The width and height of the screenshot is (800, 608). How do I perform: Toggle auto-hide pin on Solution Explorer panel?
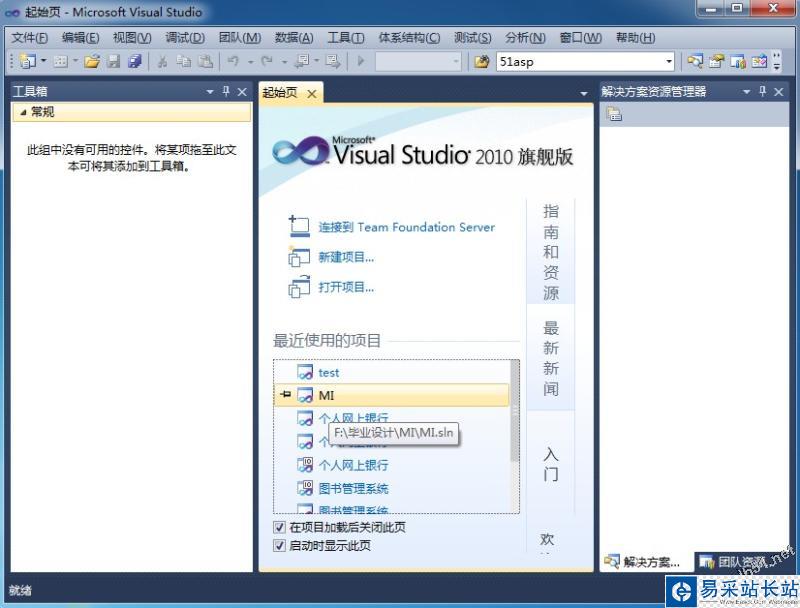[763, 91]
